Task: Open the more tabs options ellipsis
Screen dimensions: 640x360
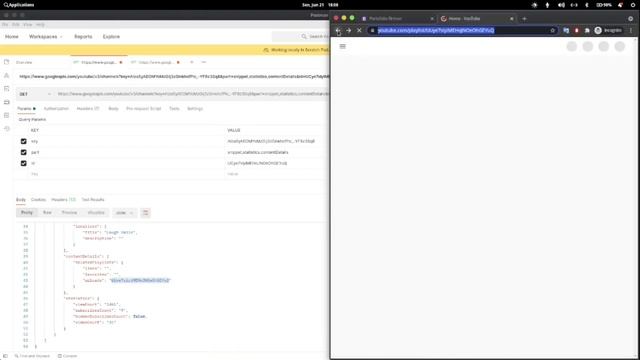Action: (204, 62)
